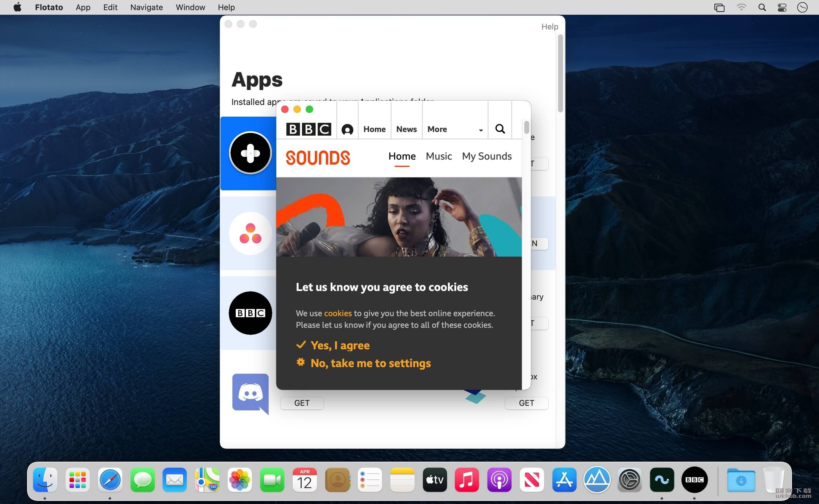Click the clock icon in menu bar
The width and height of the screenshot is (819, 504).
coord(802,7)
